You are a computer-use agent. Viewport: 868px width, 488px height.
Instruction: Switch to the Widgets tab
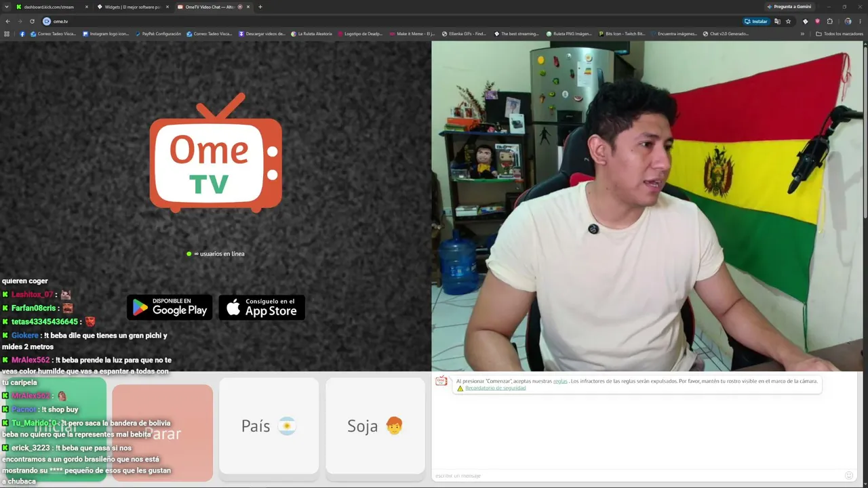132,7
